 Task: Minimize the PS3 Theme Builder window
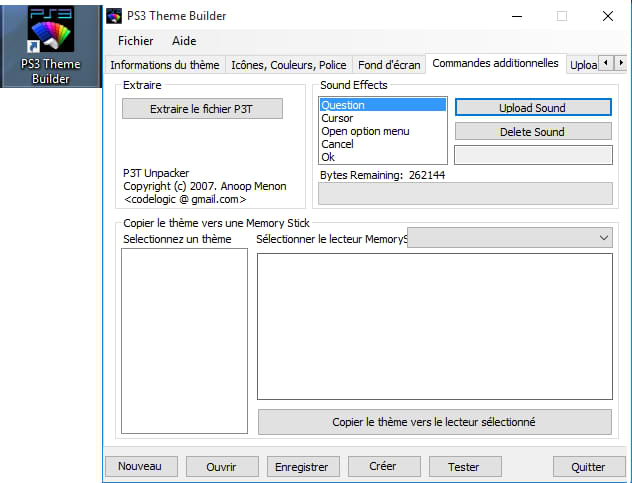point(517,16)
